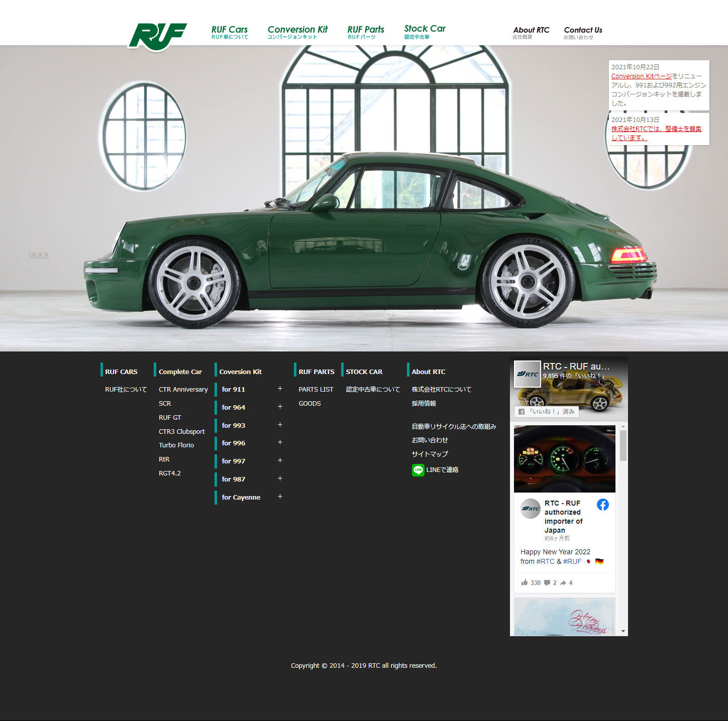
Task: Click the Facebook 「いいね！」済み button
Action: pos(547,412)
